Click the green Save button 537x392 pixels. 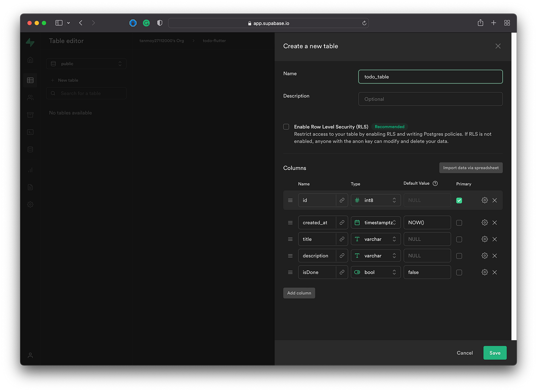tap(495, 353)
